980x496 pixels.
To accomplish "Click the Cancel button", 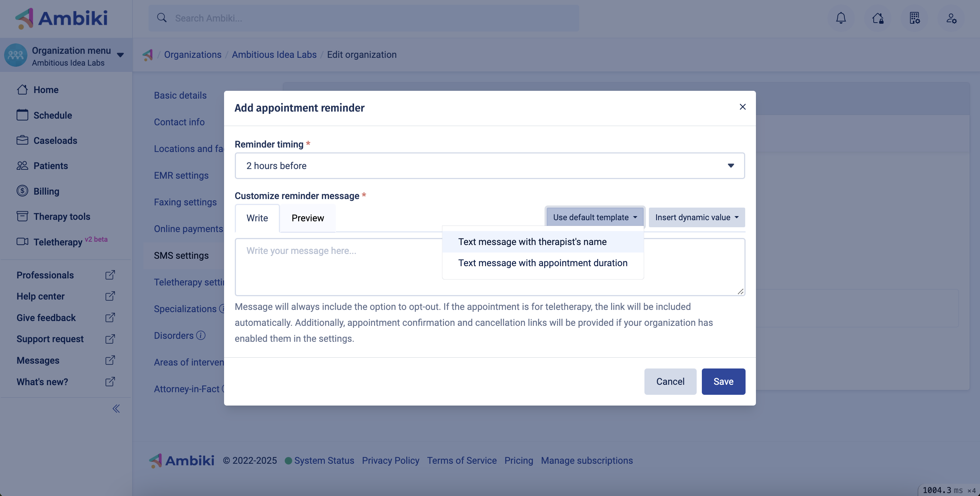I will pyautogui.click(x=670, y=381).
